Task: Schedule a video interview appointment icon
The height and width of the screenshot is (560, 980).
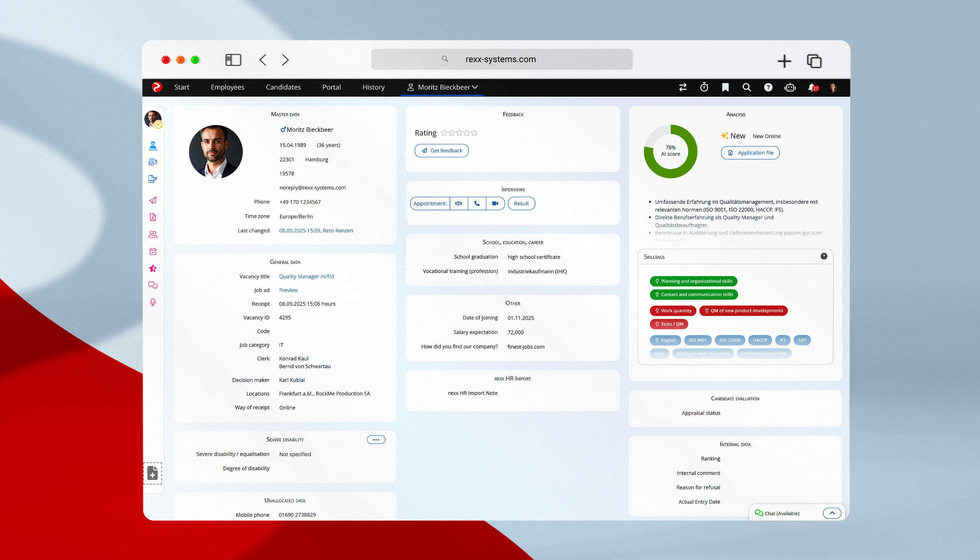Action: click(495, 204)
